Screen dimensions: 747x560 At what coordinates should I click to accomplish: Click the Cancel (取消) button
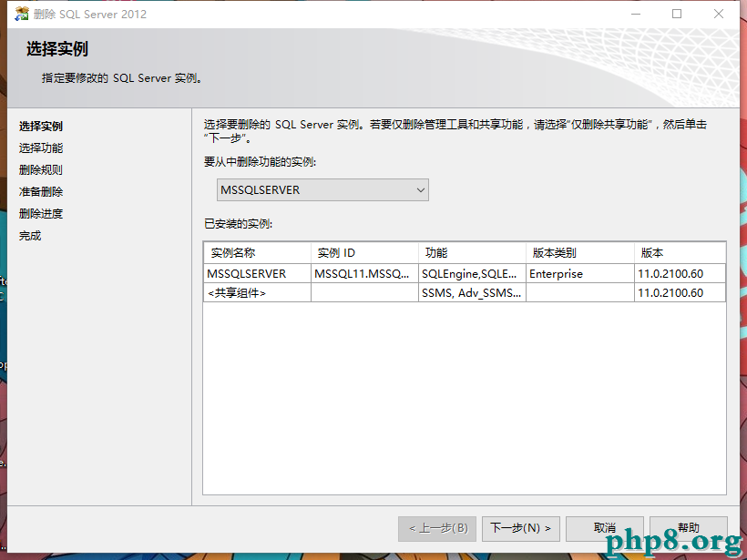tap(605, 528)
